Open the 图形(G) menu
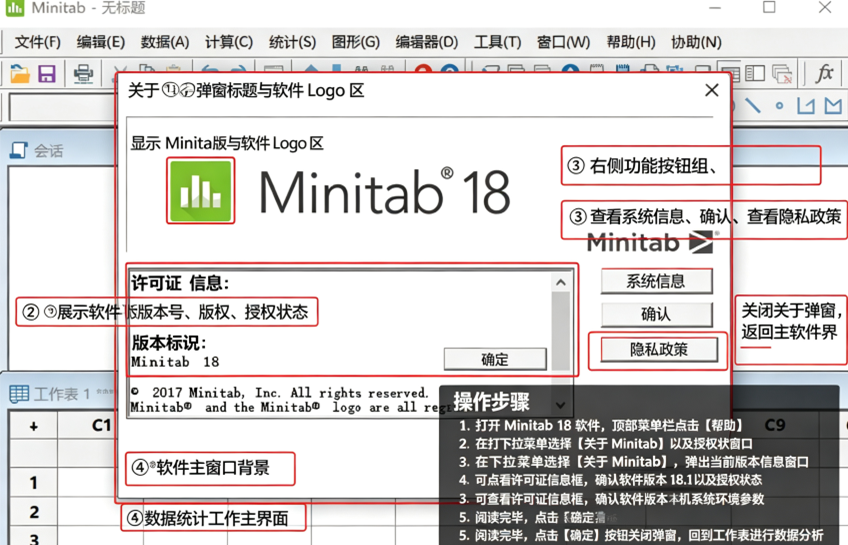This screenshot has height=545, width=848. coord(356,42)
